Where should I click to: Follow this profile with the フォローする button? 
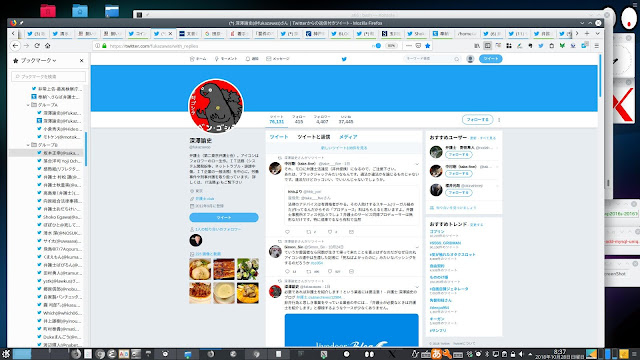tap(477, 120)
